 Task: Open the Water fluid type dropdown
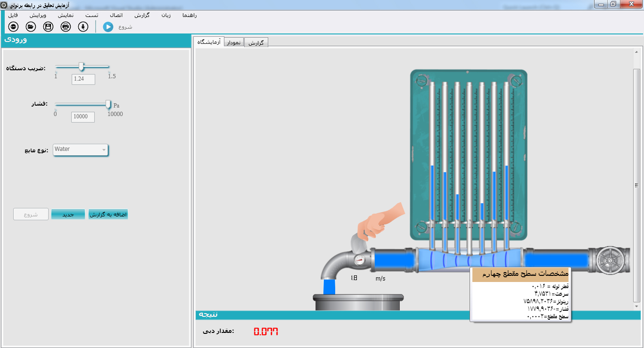(x=81, y=149)
